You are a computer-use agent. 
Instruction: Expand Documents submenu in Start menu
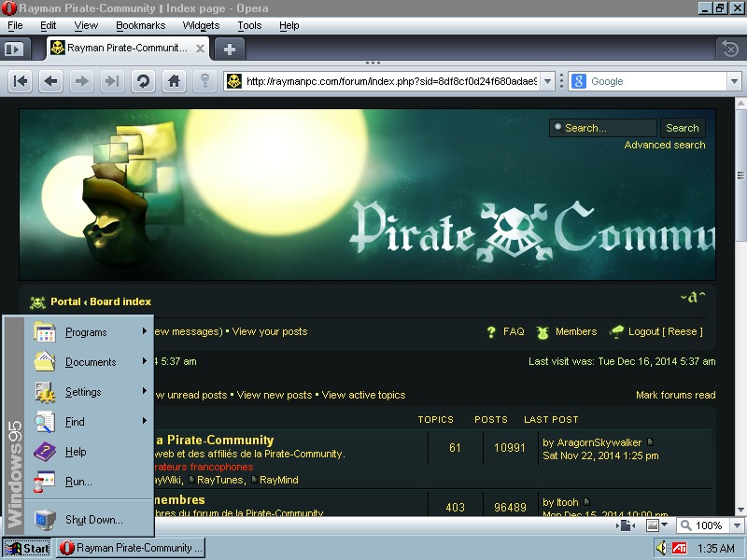point(89,362)
